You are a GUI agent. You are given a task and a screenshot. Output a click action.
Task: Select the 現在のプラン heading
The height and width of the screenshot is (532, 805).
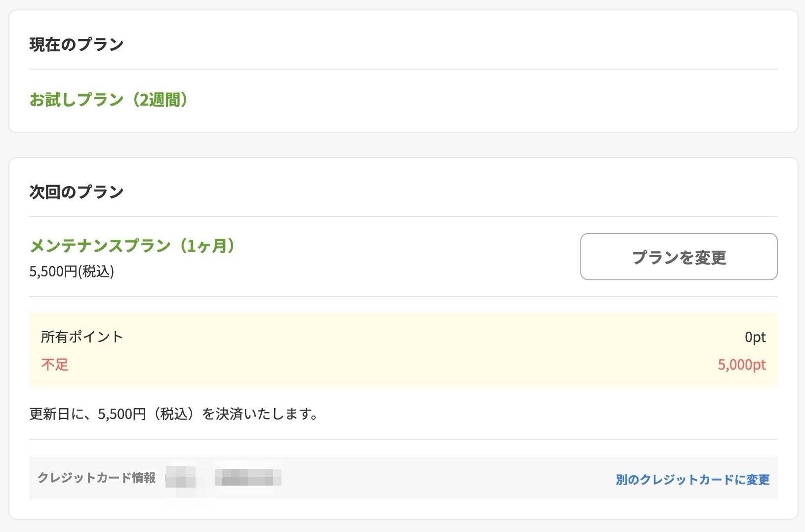(x=77, y=44)
